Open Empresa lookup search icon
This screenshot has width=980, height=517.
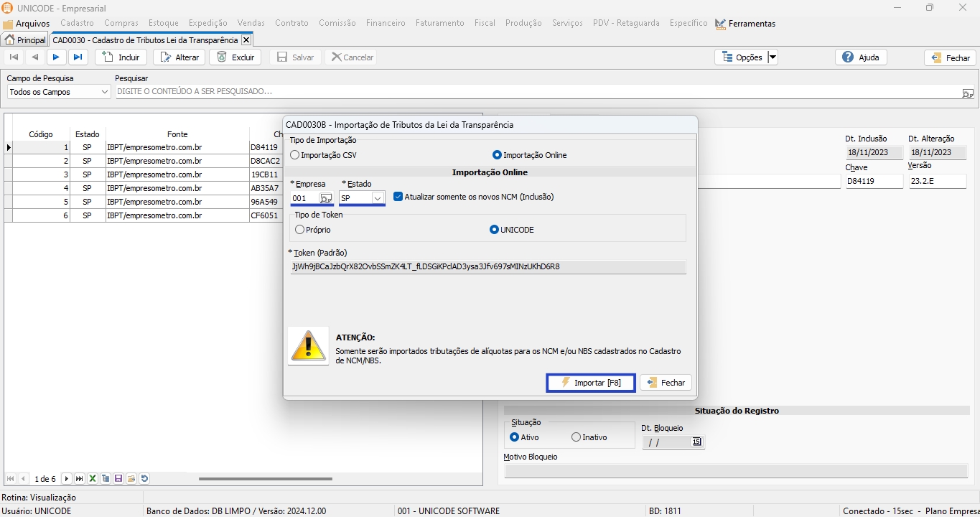point(325,198)
